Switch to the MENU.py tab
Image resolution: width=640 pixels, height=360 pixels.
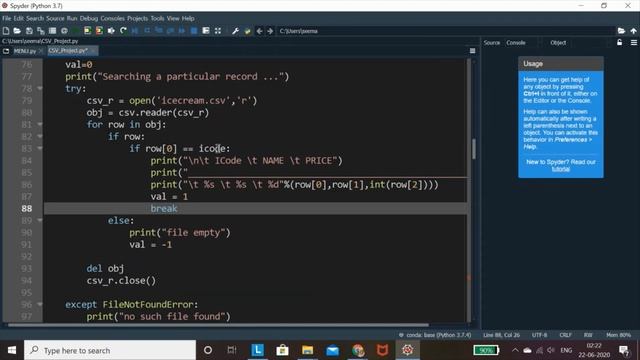click(x=25, y=51)
